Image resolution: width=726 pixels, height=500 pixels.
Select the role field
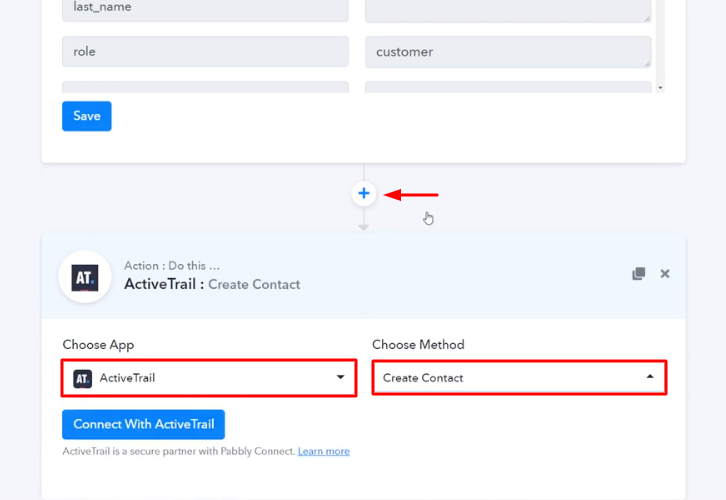click(x=206, y=51)
